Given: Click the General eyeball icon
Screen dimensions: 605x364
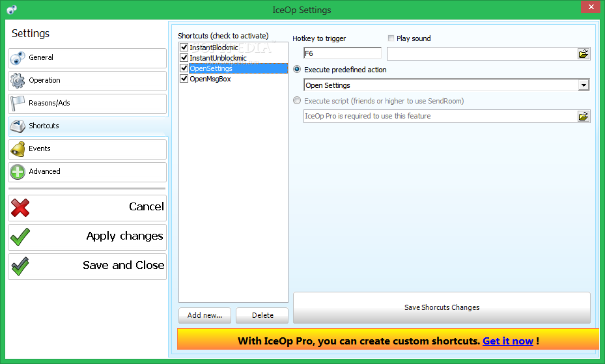Looking at the screenshot, I should (x=18, y=58).
